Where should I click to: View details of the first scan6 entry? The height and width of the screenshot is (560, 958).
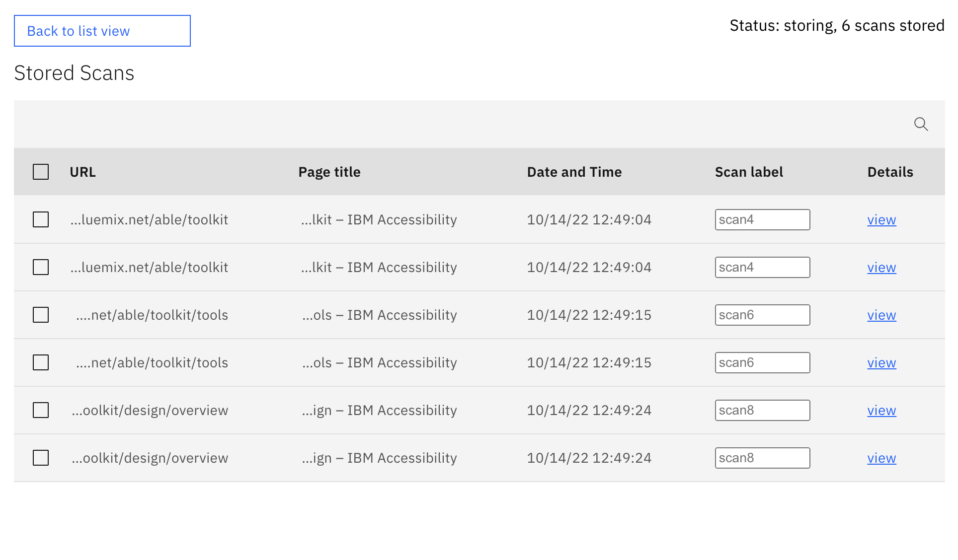point(881,315)
